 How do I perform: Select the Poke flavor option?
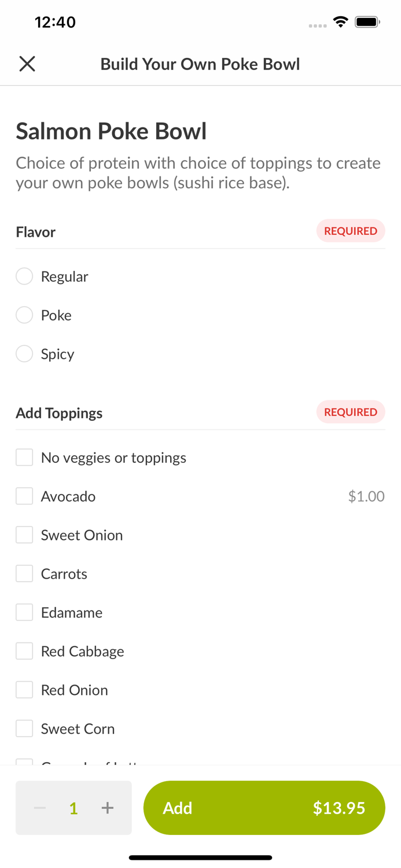pyautogui.click(x=24, y=315)
